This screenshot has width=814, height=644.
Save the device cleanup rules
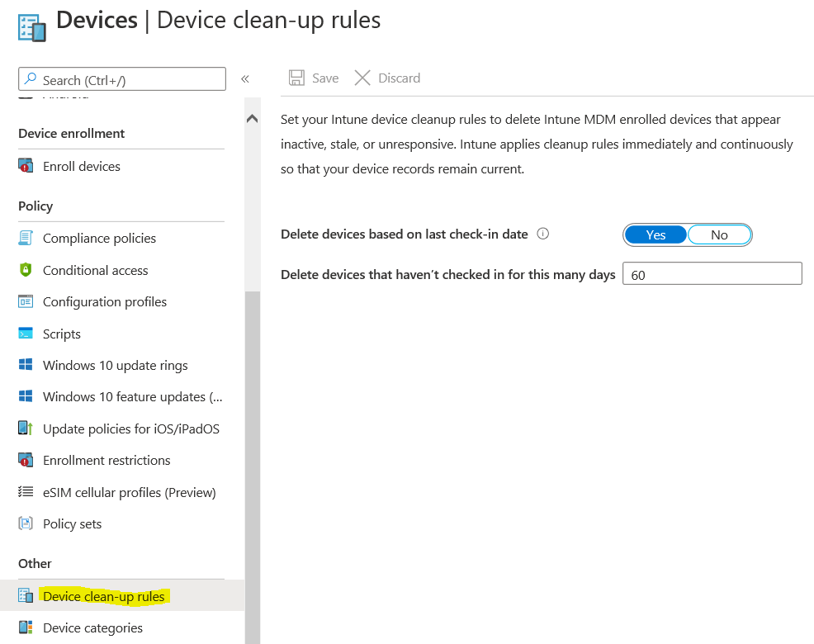[313, 78]
